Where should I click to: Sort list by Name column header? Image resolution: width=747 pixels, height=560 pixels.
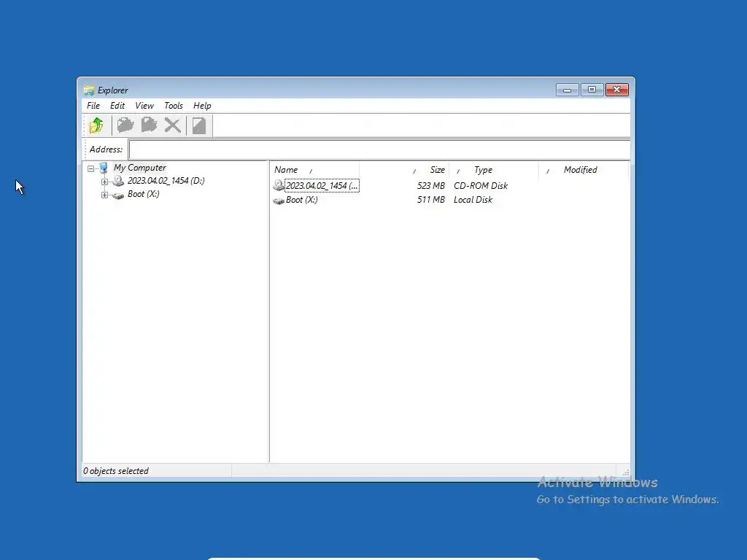[286, 170]
